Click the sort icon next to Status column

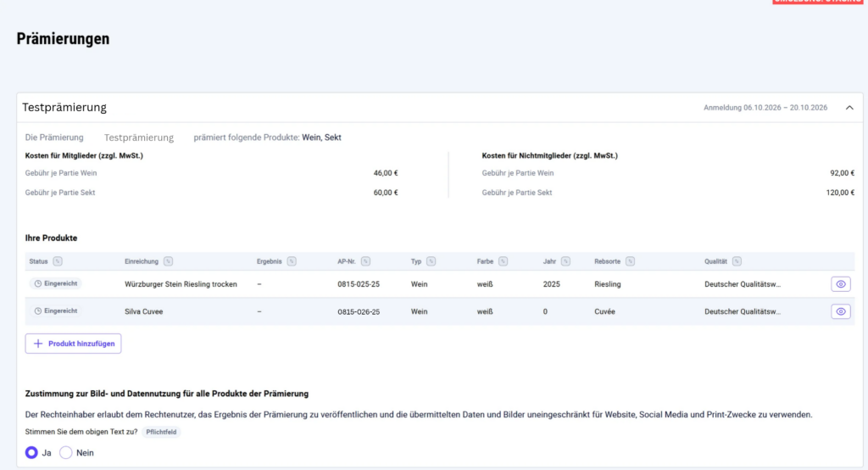[58, 261]
